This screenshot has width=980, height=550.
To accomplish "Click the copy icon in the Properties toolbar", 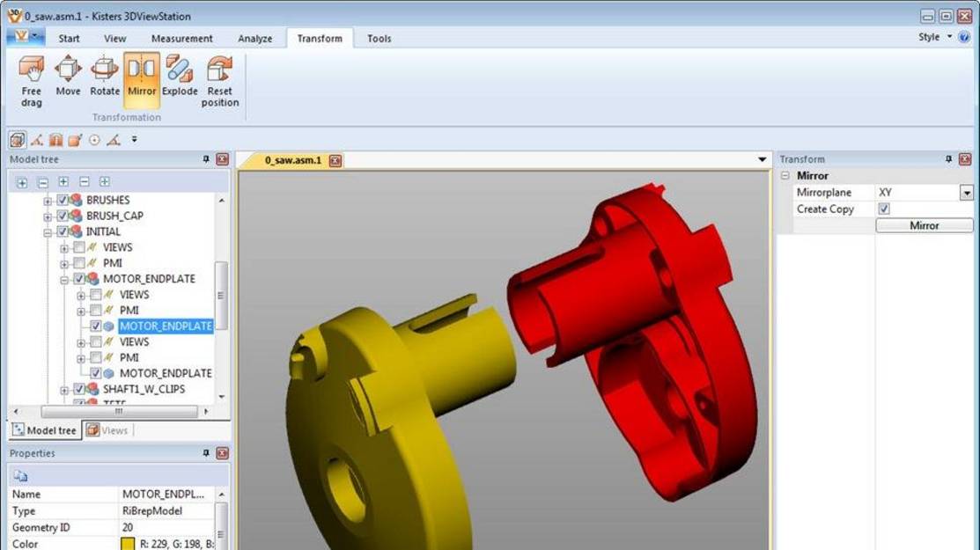I will (x=20, y=476).
